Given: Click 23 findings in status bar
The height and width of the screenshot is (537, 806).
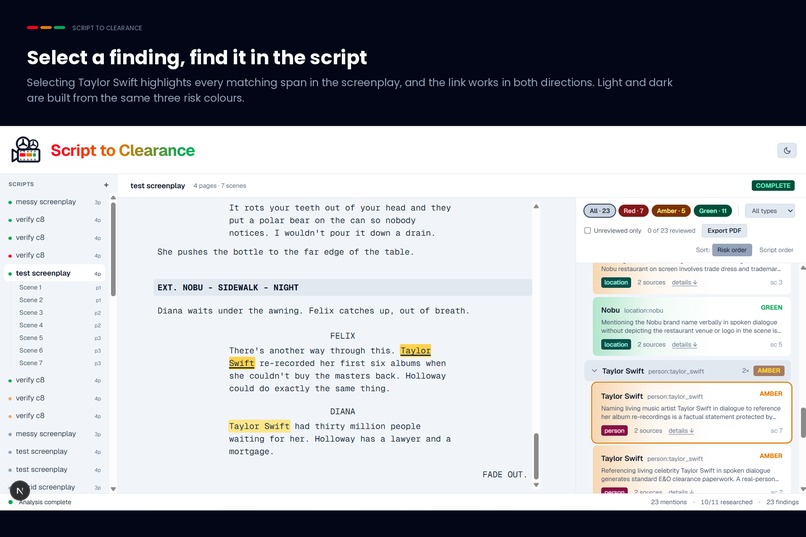Looking at the screenshot, I should pos(782,502).
